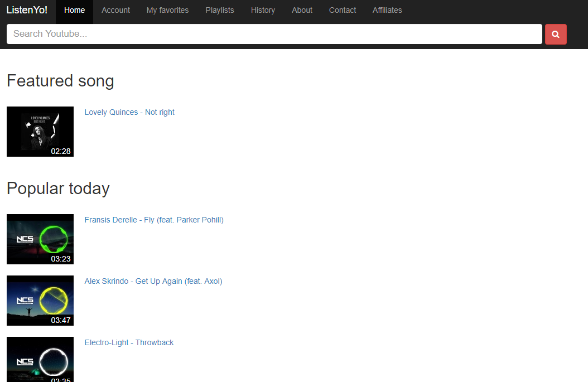This screenshot has width=588, height=382.
Task: Click the Throwback video thumbnail
Action: coord(40,359)
